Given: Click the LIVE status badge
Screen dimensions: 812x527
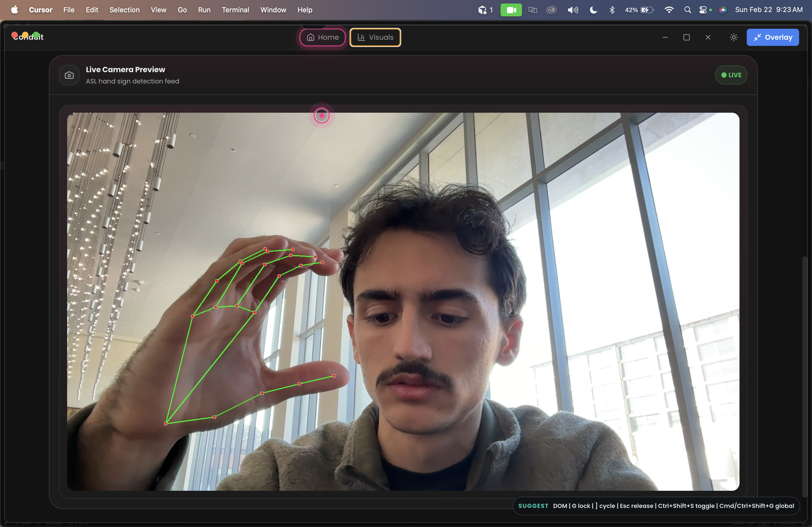Looking at the screenshot, I should click(731, 75).
